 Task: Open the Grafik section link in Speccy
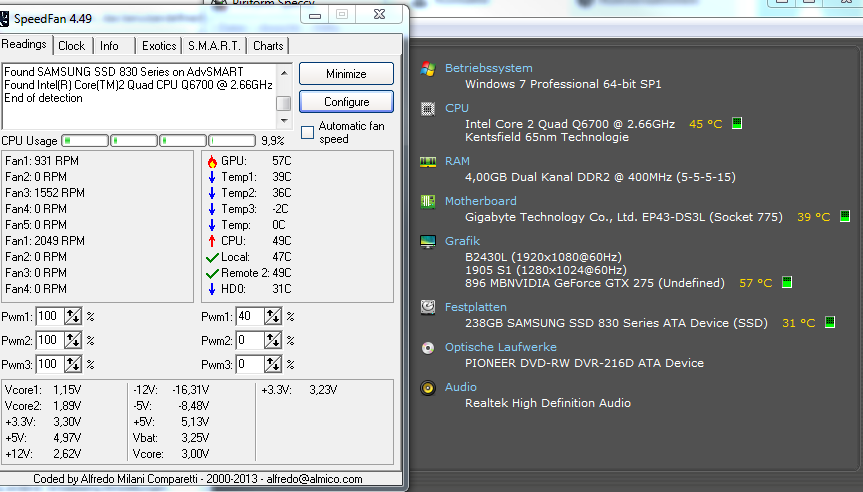[x=462, y=241]
